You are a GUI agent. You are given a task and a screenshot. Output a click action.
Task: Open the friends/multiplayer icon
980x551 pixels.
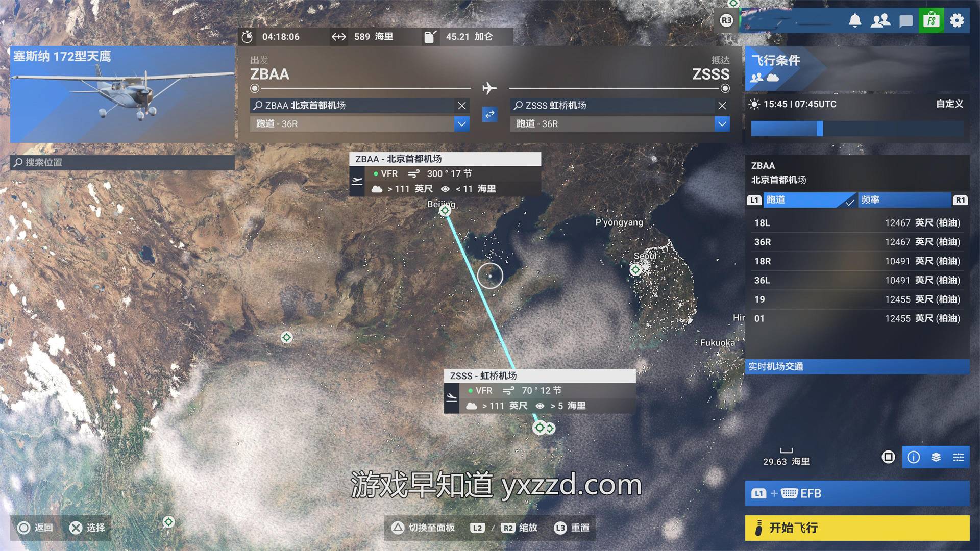pyautogui.click(x=880, y=21)
